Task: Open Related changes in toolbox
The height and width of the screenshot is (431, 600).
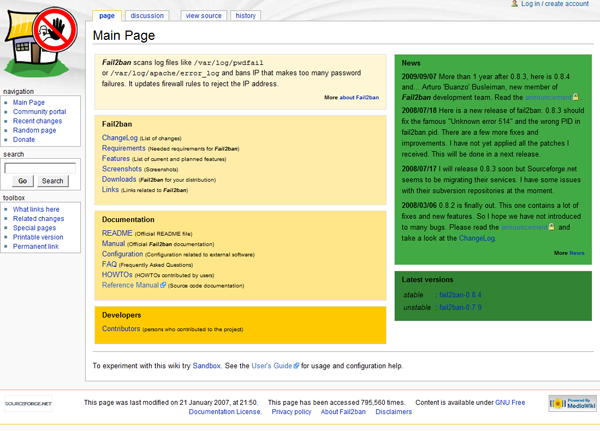Action: point(38,219)
